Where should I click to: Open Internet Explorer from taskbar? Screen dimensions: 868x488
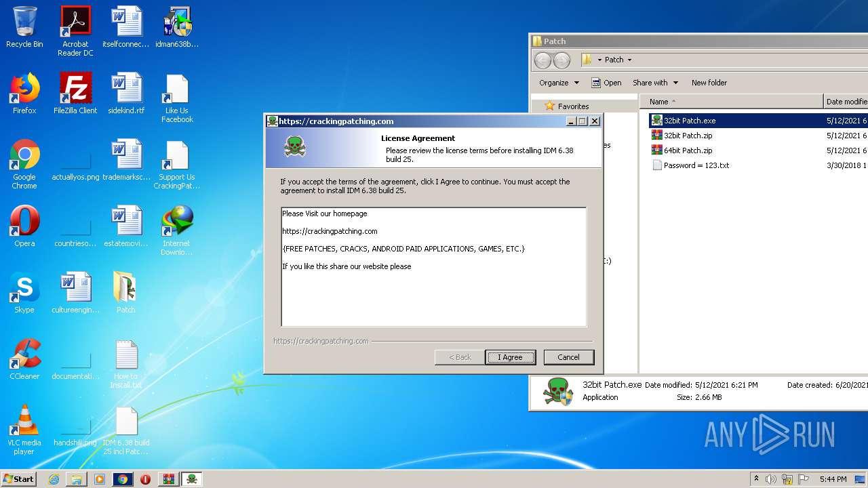54,479
